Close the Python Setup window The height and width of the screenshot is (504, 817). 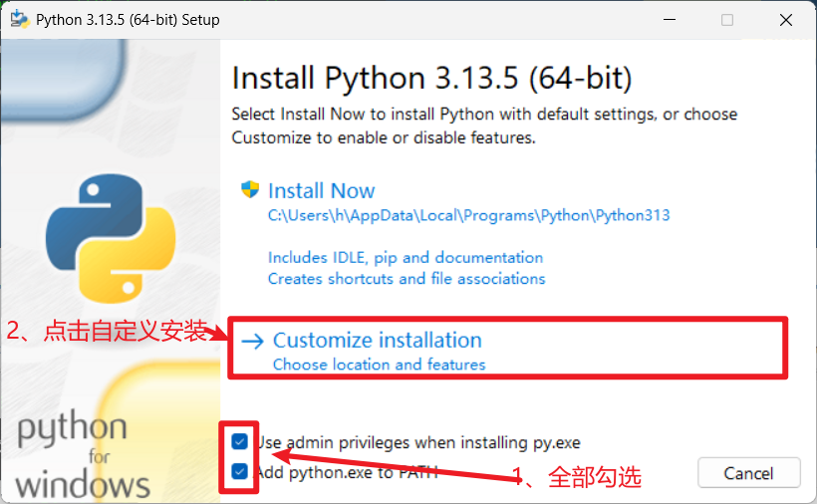click(786, 20)
